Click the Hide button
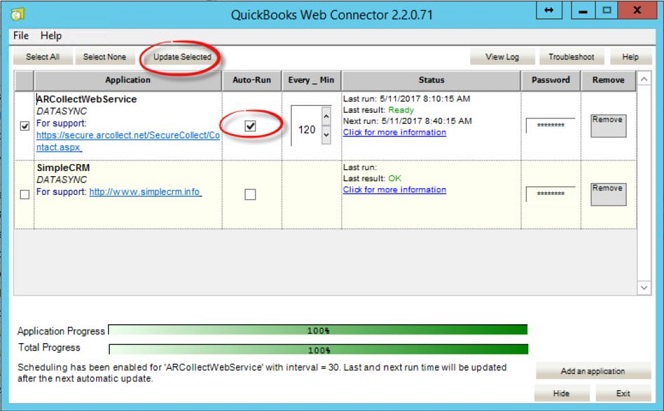 pyautogui.click(x=562, y=394)
